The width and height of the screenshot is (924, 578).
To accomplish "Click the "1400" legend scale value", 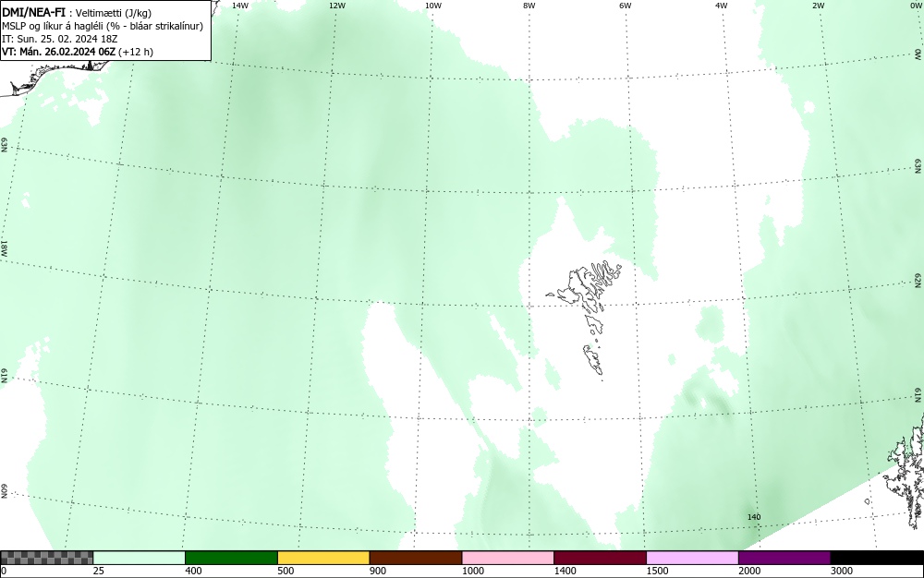I will pos(565,571).
